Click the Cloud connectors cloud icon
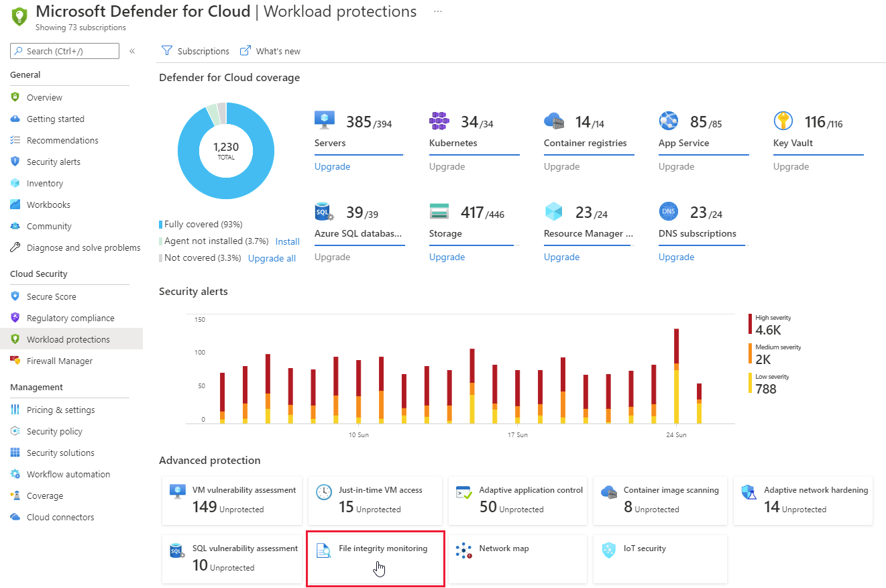This screenshot has height=588, width=886. pos(15,517)
